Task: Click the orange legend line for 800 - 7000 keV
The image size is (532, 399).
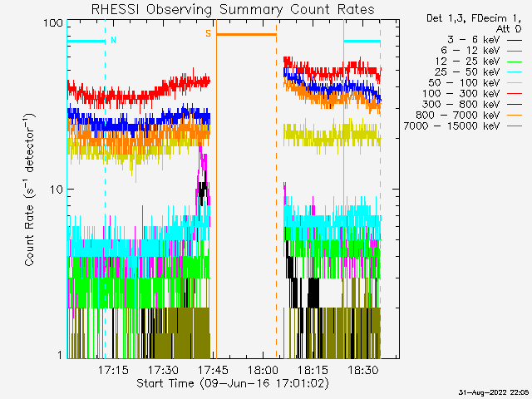Action: (515, 116)
